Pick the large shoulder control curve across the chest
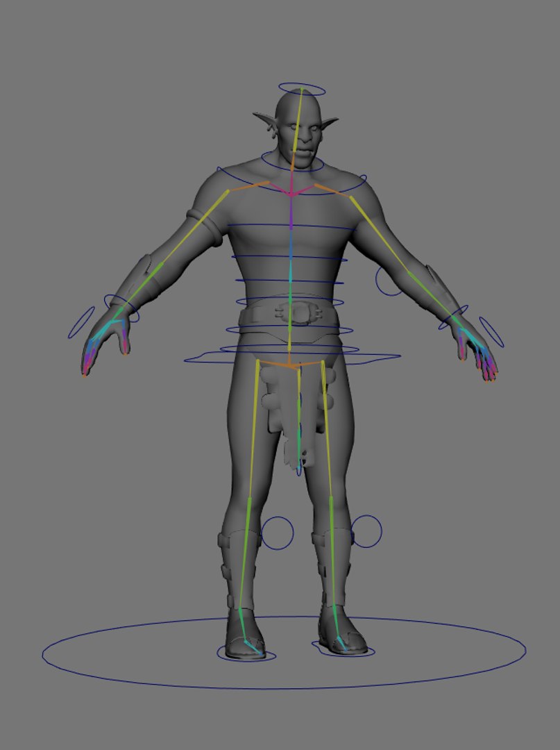Screen dimensions: 560x750 pyautogui.click(x=291, y=181)
